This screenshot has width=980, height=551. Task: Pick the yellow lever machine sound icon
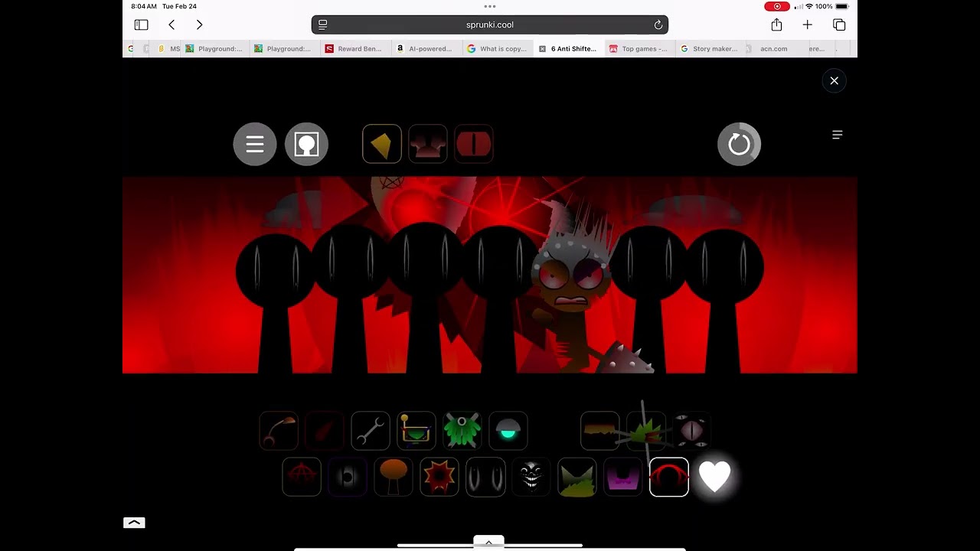[x=416, y=430]
